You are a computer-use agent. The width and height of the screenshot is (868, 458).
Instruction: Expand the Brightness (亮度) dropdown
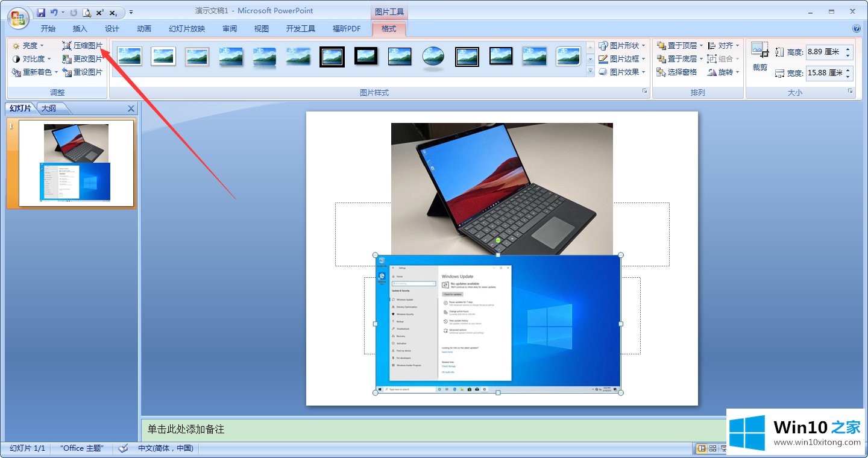(29, 46)
